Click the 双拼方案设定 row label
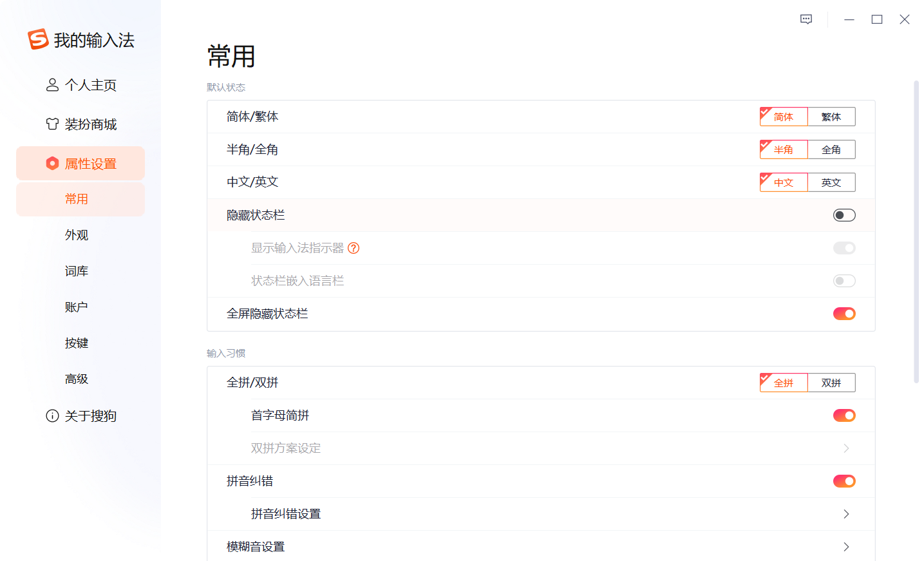The height and width of the screenshot is (561, 924). [286, 448]
